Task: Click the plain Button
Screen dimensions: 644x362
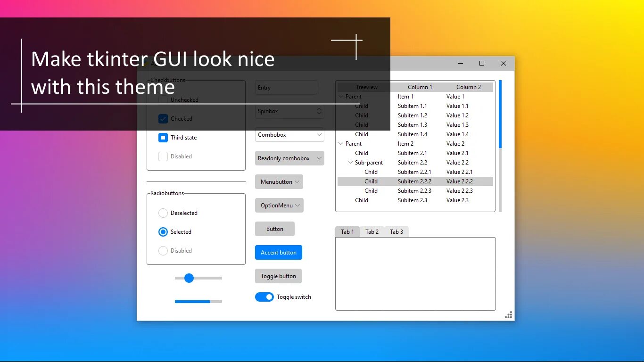Action: pyautogui.click(x=275, y=229)
